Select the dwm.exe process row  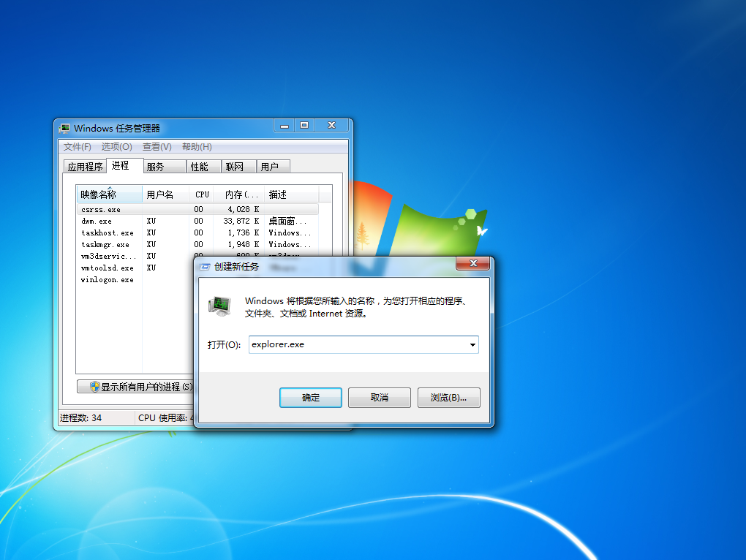point(197,221)
